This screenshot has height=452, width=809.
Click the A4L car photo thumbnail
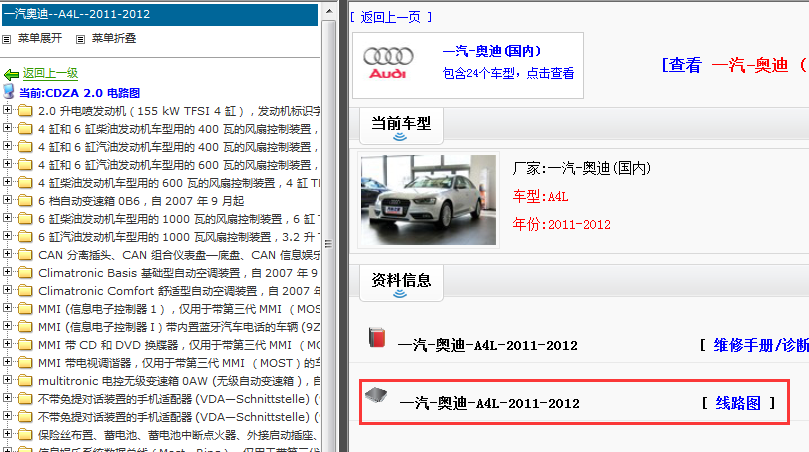coord(428,200)
